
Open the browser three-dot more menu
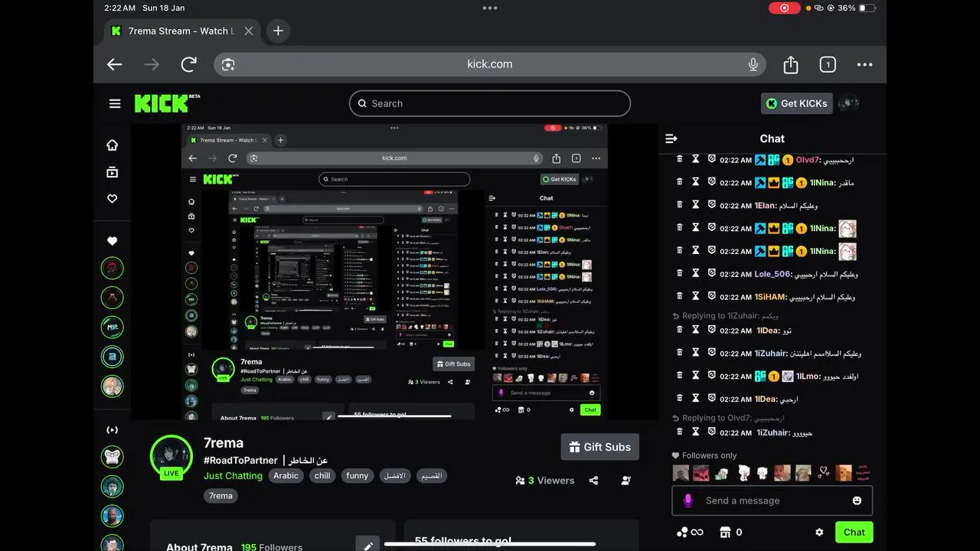click(x=864, y=64)
